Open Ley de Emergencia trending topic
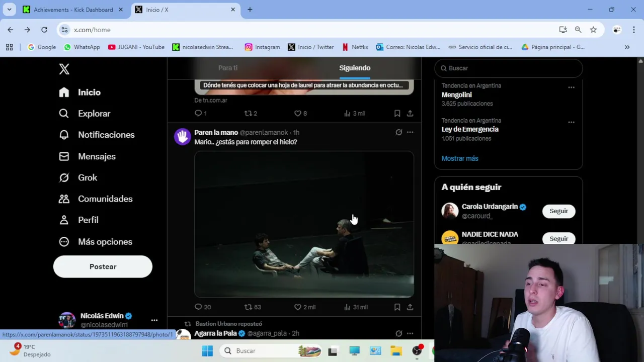The width and height of the screenshot is (644, 362). tap(470, 129)
